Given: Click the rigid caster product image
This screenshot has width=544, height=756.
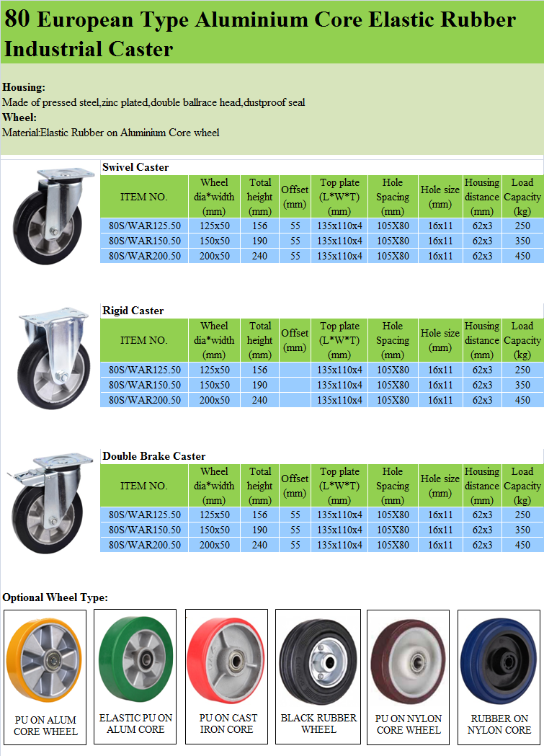Looking at the screenshot, I should tap(54, 359).
